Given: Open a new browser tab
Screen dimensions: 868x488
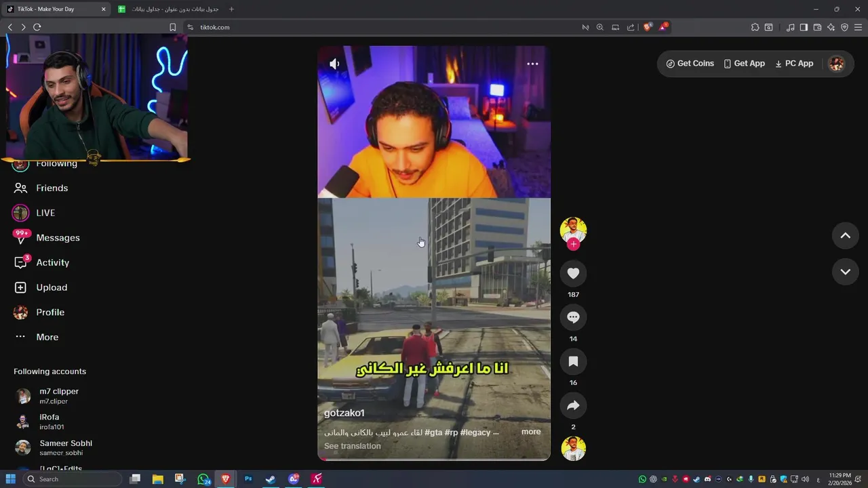Looking at the screenshot, I should (x=231, y=9).
